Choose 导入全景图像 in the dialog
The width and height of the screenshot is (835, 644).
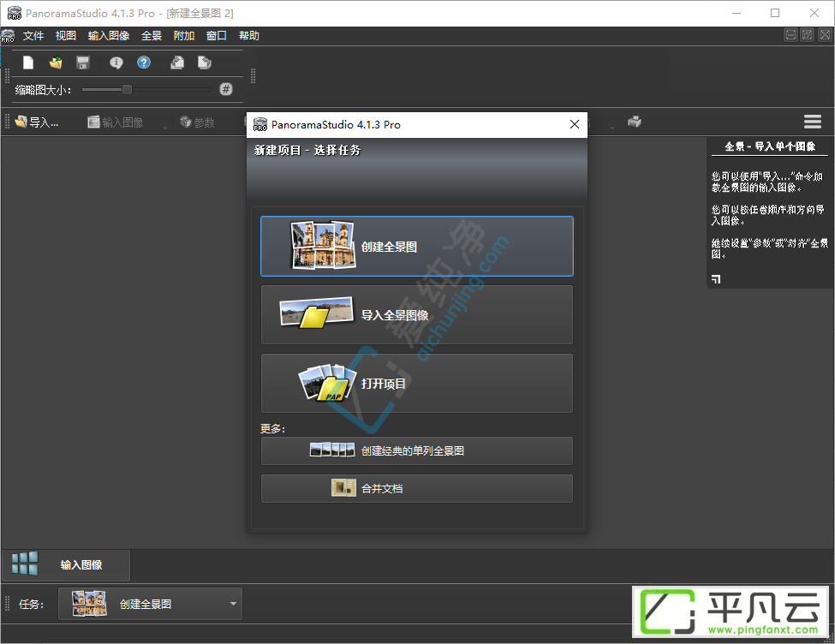pos(417,315)
